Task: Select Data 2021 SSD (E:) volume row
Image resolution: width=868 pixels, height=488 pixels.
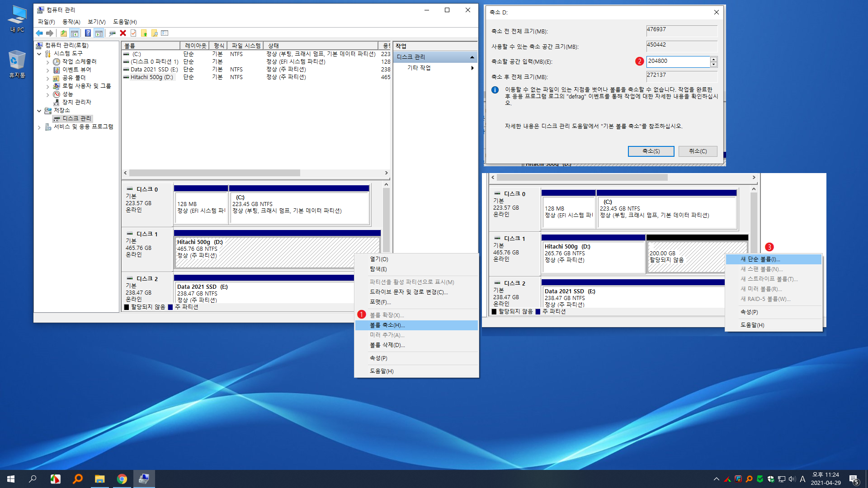Action: [x=256, y=70]
